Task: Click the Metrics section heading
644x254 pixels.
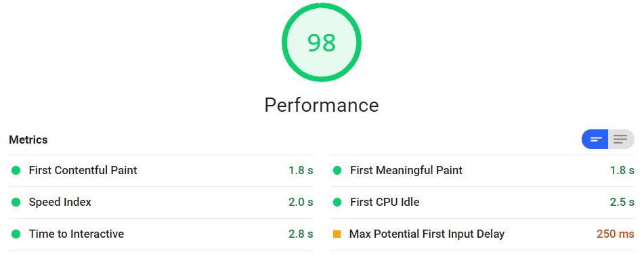Action: [28, 140]
